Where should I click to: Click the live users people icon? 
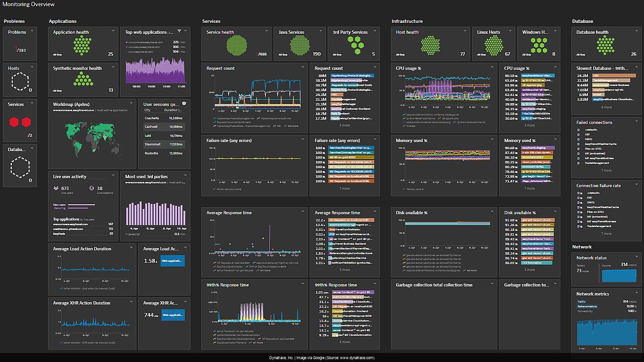(57, 188)
